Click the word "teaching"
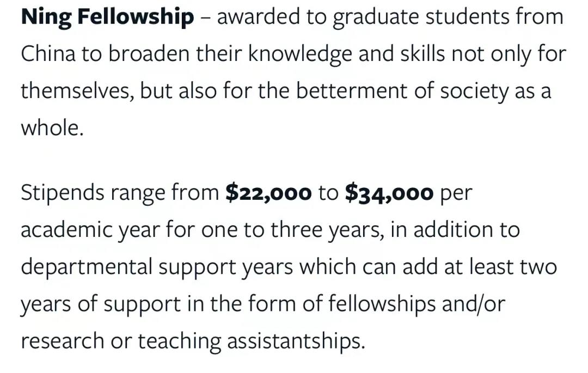 coord(179,341)
